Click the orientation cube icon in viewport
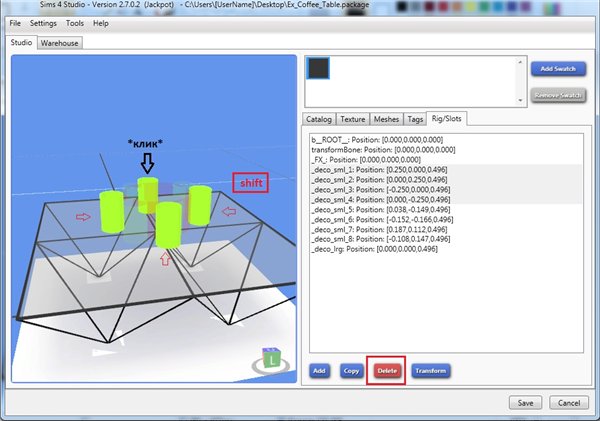Image resolution: width=600 pixels, height=421 pixels. pyautogui.click(x=271, y=357)
